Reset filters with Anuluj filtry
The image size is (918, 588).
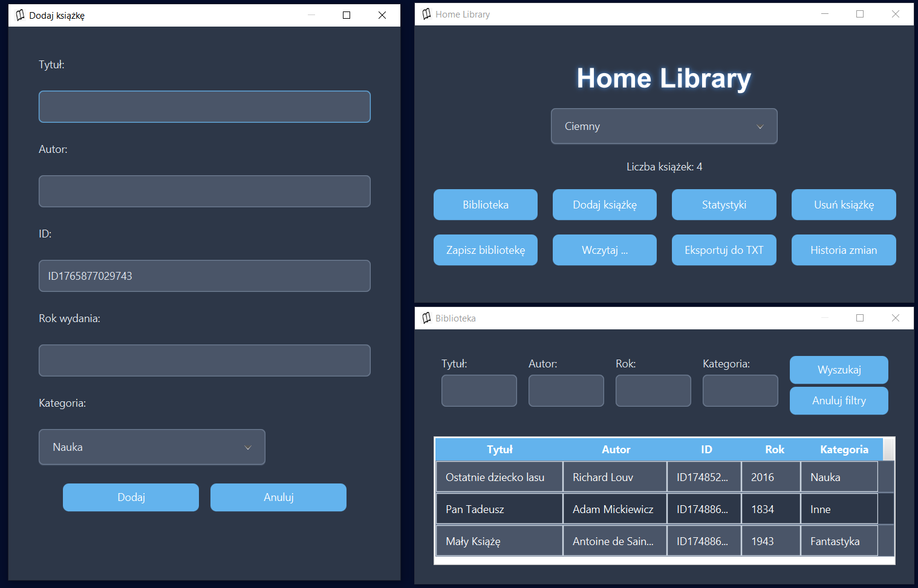[x=838, y=401]
